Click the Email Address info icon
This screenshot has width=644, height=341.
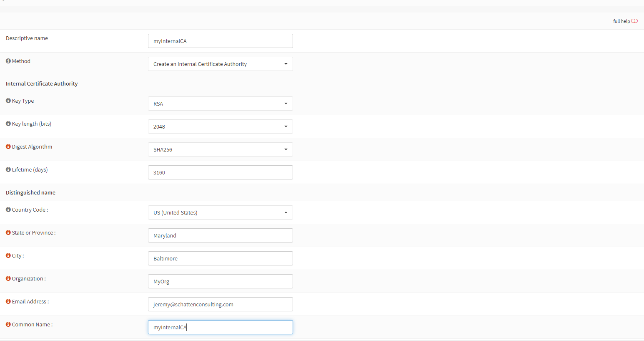click(x=8, y=301)
